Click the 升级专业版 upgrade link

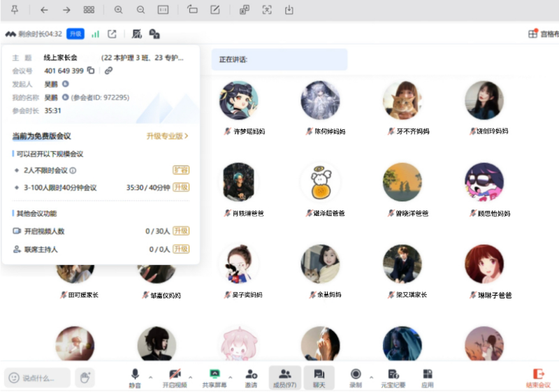[167, 136]
